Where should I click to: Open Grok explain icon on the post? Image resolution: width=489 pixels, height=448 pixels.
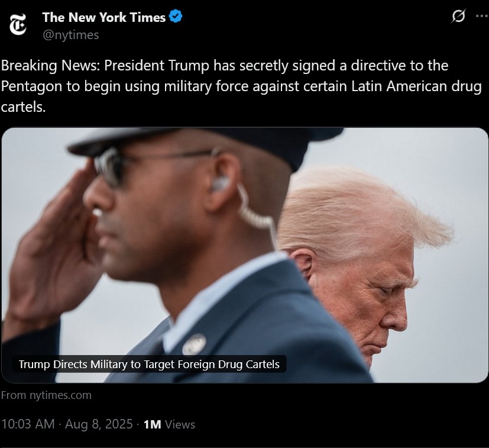458,16
